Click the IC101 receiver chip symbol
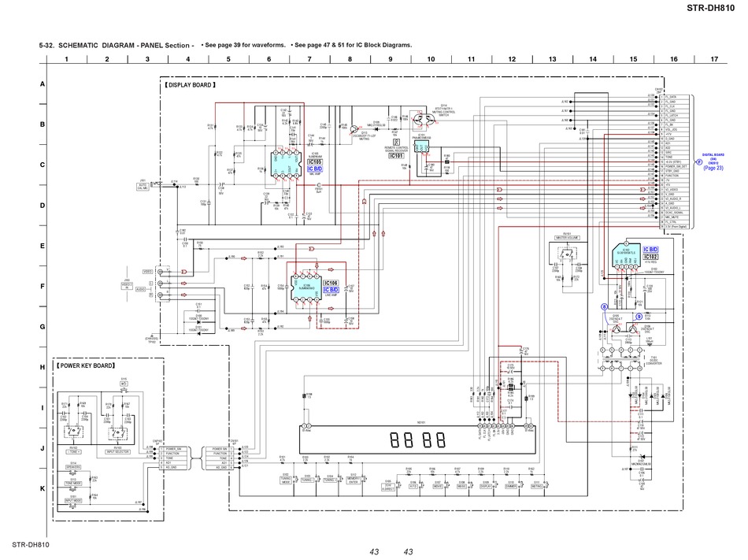Viewport: 748px width, 560px height. tap(422, 148)
